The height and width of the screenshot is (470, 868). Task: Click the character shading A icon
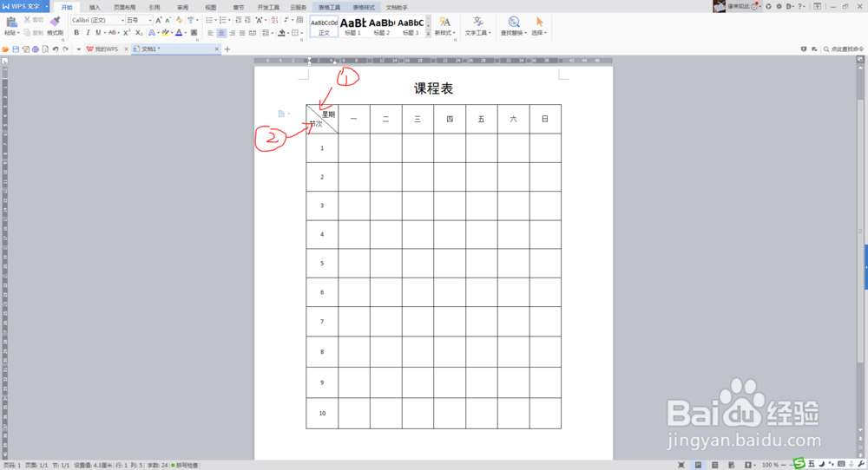coord(194,33)
